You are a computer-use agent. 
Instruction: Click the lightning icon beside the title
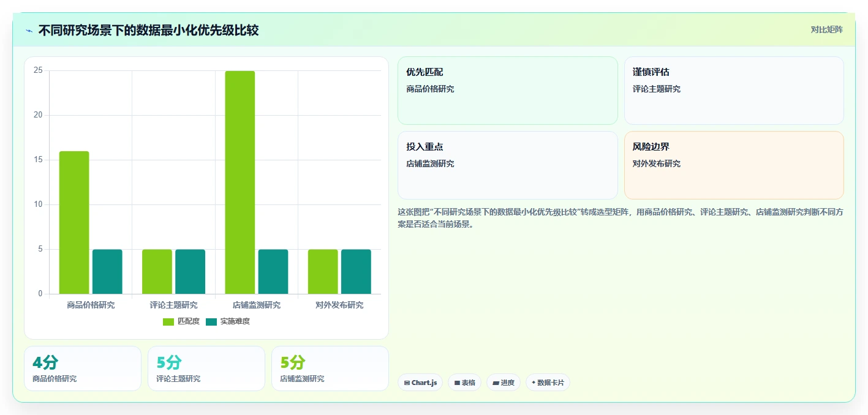(29, 31)
